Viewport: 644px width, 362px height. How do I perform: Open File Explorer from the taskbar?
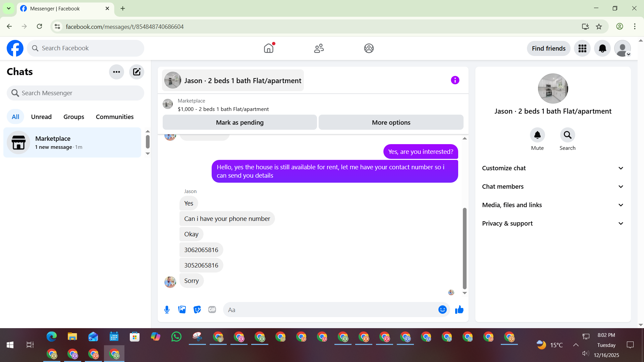[72, 337]
